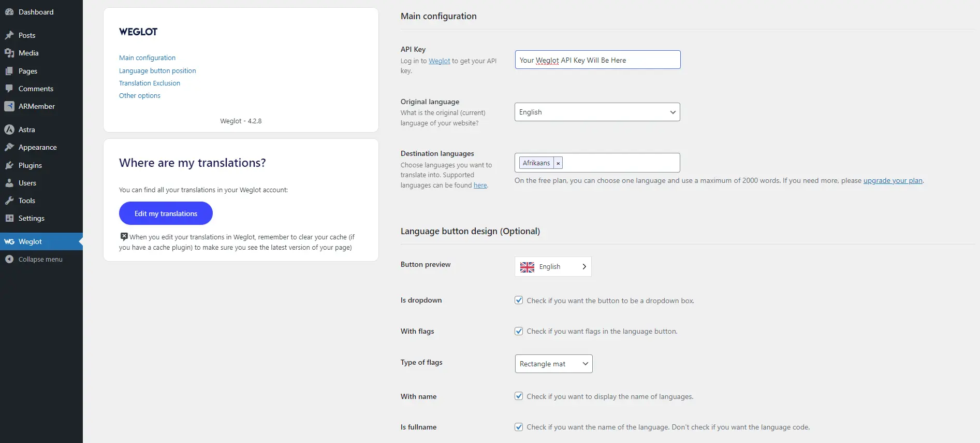Screen dimensions: 980x443
Task: Open the Tools menu
Action: 41,201
